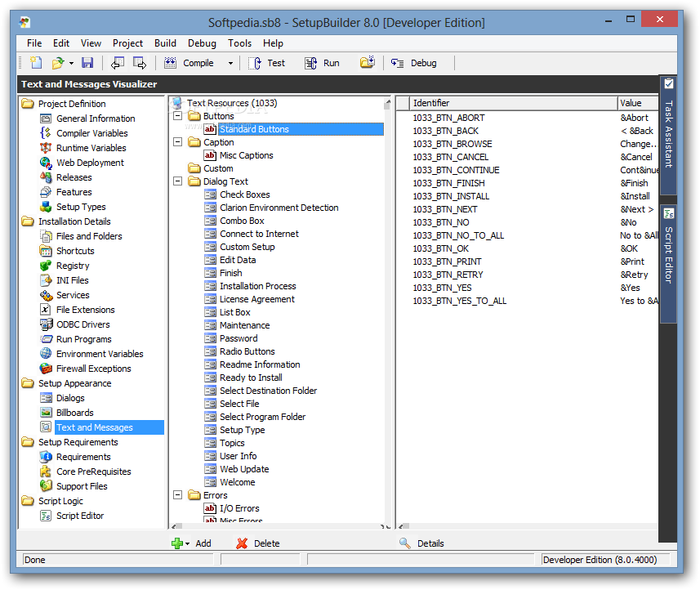Click the Compile toolbar button
This screenshot has width=700, height=590.
click(189, 63)
